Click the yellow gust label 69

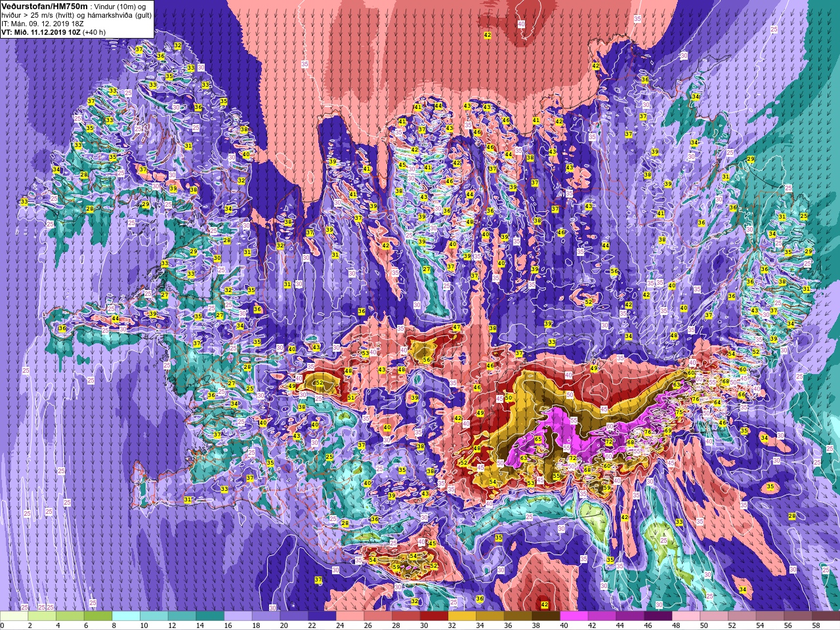[x=668, y=431]
